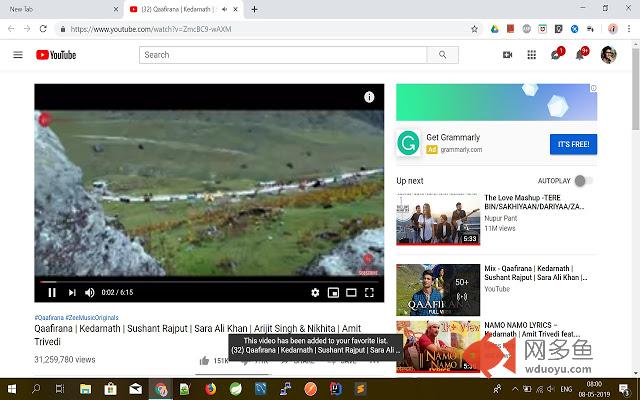Skip to the next video
The image size is (640, 400).
[x=72, y=292]
